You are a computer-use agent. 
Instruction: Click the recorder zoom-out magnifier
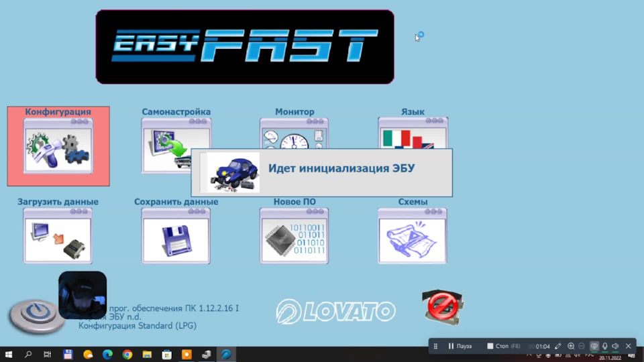[582, 346]
